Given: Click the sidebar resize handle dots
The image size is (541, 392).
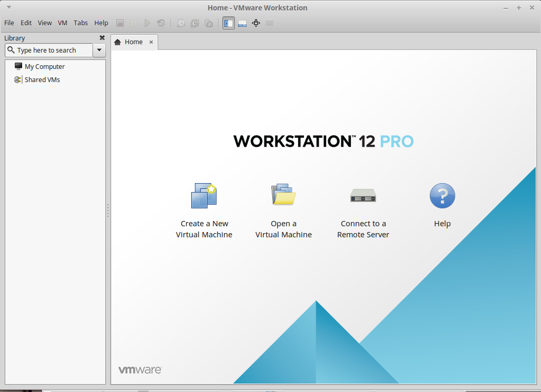Looking at the screenshot, I should [x=108, y=210].
